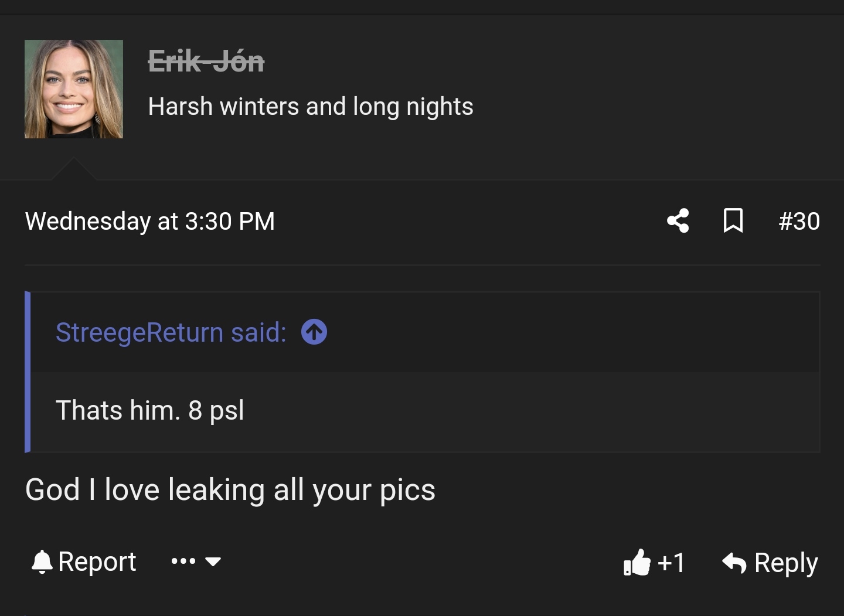The height and width of the screenshot is (616, 844).
Task: Jump to quoted post via circled up-arrow
Action: (314, 332)
